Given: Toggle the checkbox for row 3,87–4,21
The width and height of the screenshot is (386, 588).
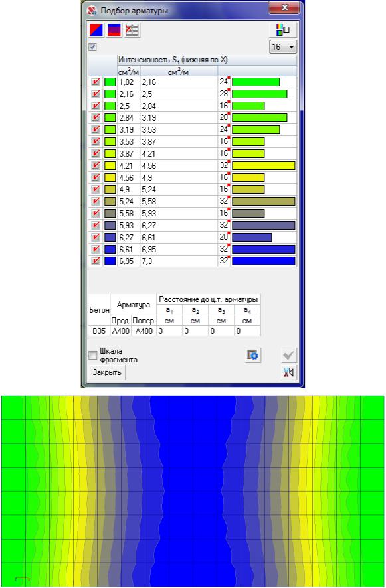Looking at the screenshot, I should (x=96, y=154).
